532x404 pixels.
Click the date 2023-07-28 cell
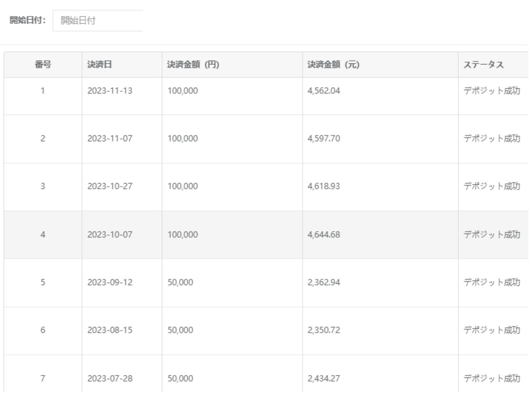pyautogui.click(x=110, y=378)
